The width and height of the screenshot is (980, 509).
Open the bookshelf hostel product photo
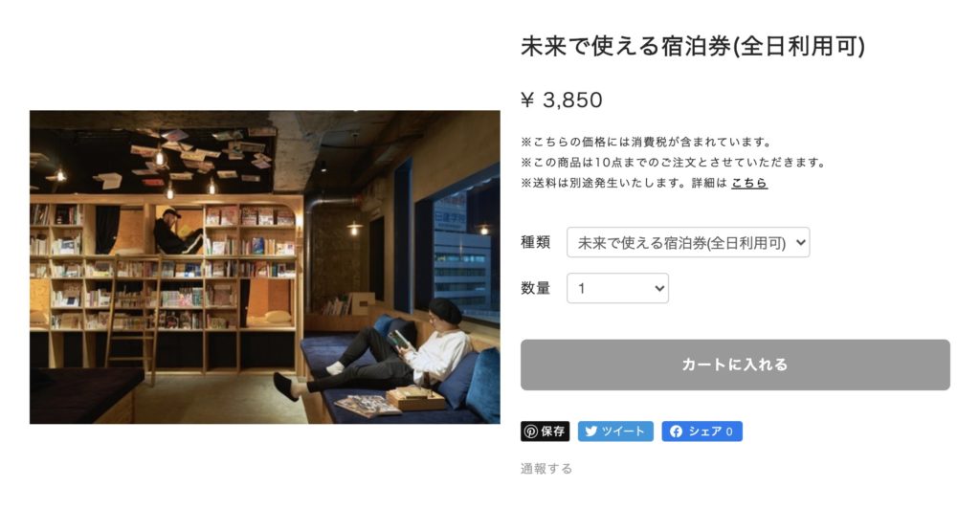265,267
